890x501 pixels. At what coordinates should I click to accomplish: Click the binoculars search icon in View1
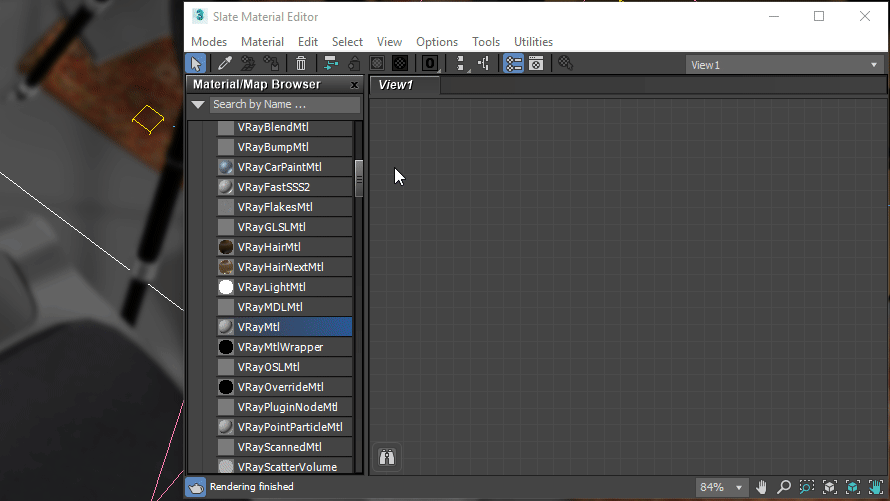click(x=387, y=458)
